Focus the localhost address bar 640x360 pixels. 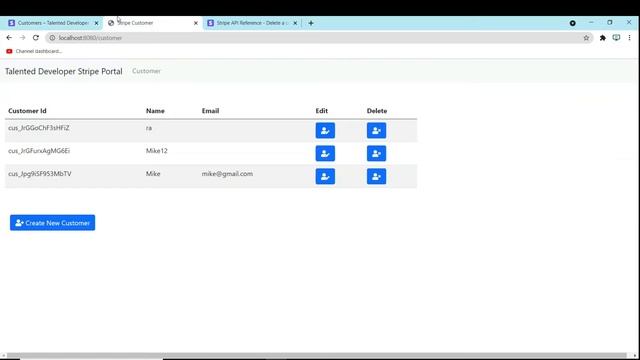coord(318,38)
